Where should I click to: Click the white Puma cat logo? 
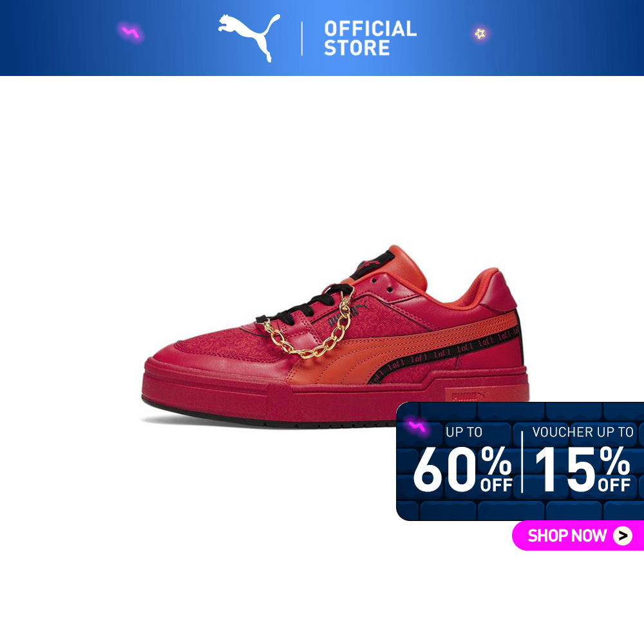[249, 38]
